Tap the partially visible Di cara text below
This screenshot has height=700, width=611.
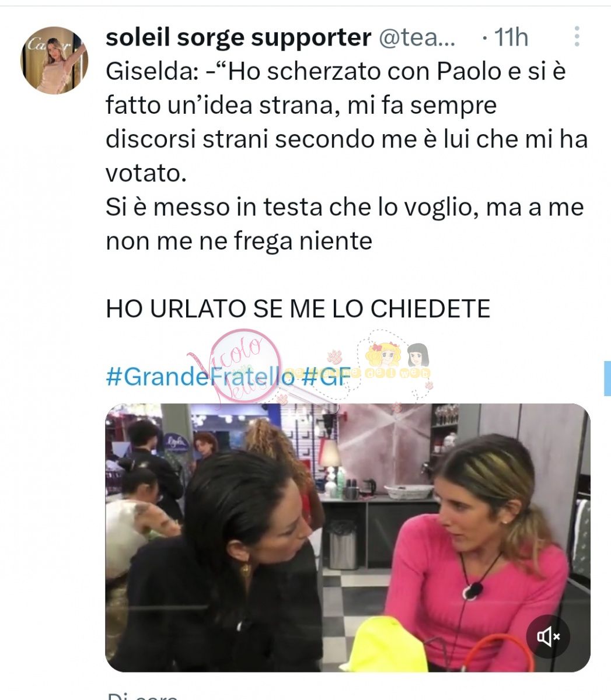tap(143, 696)
